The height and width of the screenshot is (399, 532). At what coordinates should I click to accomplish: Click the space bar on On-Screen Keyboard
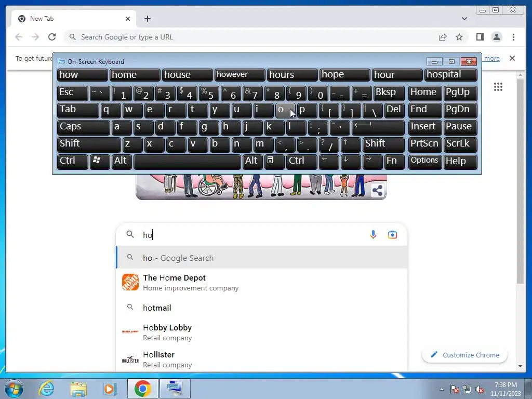187,161
